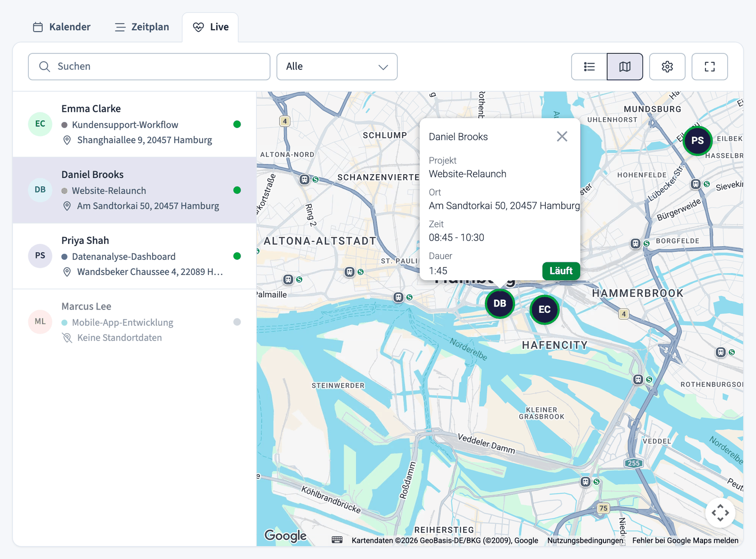Click Marcus Lee's gray status dot
Image resolution: width=756 pixels, height=559 pixels.
(237, 322)
